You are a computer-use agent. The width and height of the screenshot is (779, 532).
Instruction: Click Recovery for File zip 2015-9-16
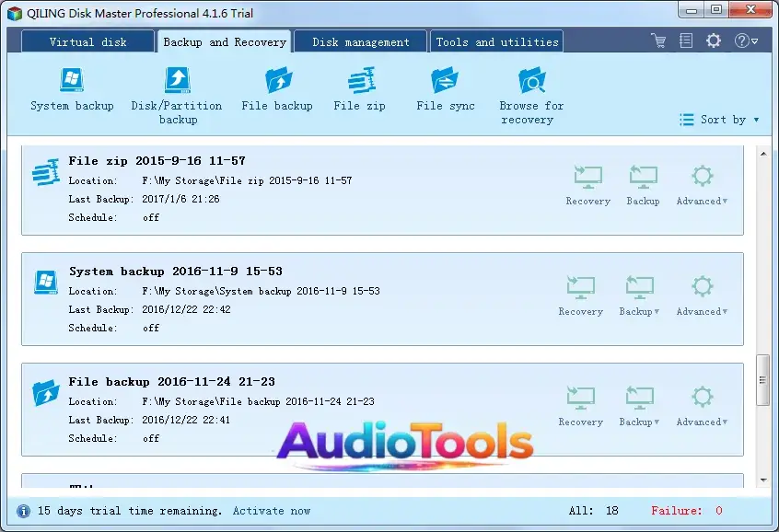tap(587, 185)
